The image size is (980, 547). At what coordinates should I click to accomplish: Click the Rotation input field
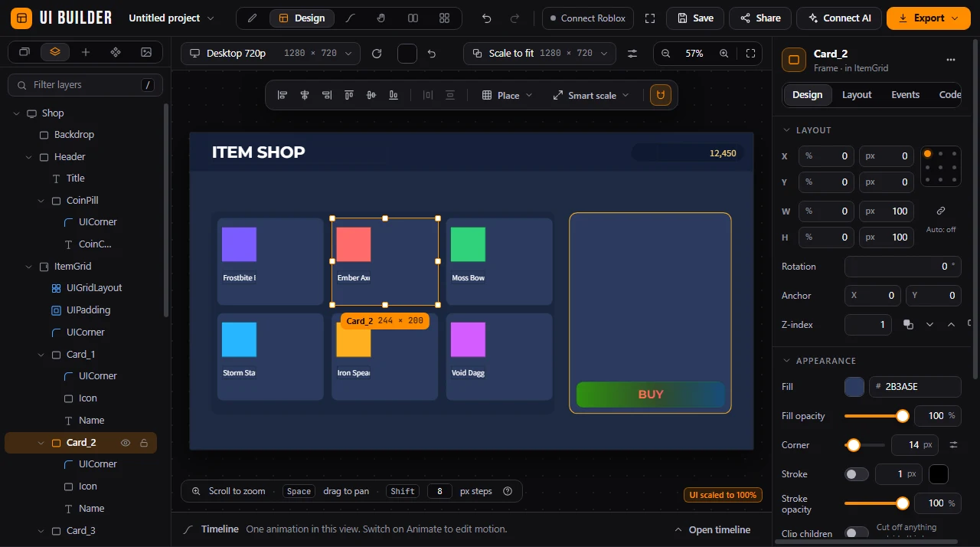[x=903, y=267]
